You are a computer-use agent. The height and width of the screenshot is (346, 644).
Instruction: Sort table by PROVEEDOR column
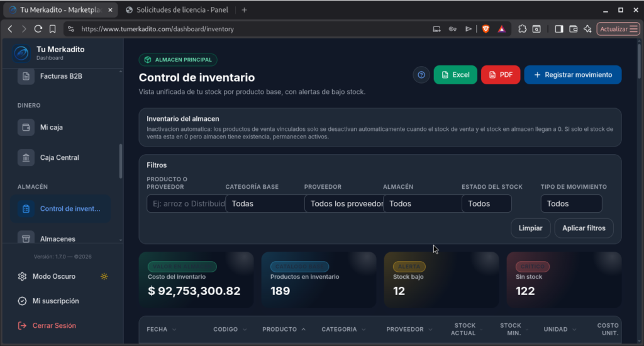click(x=409, y=329)
